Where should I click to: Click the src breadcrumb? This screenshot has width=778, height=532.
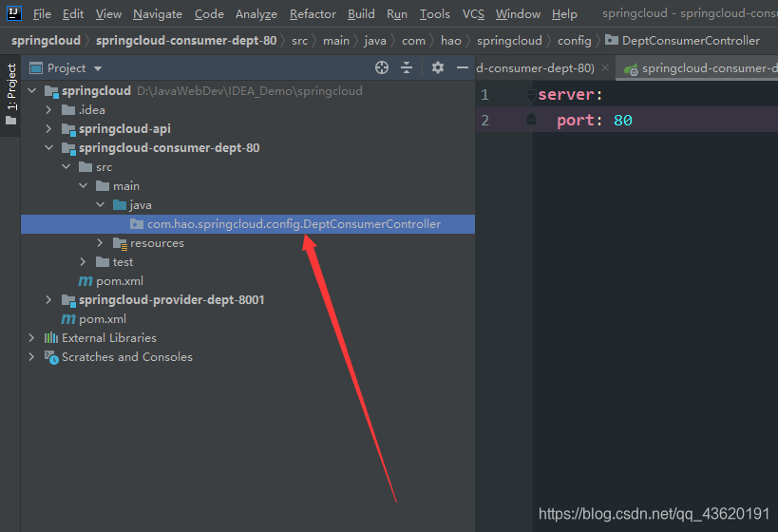click(x=299, y=41)
